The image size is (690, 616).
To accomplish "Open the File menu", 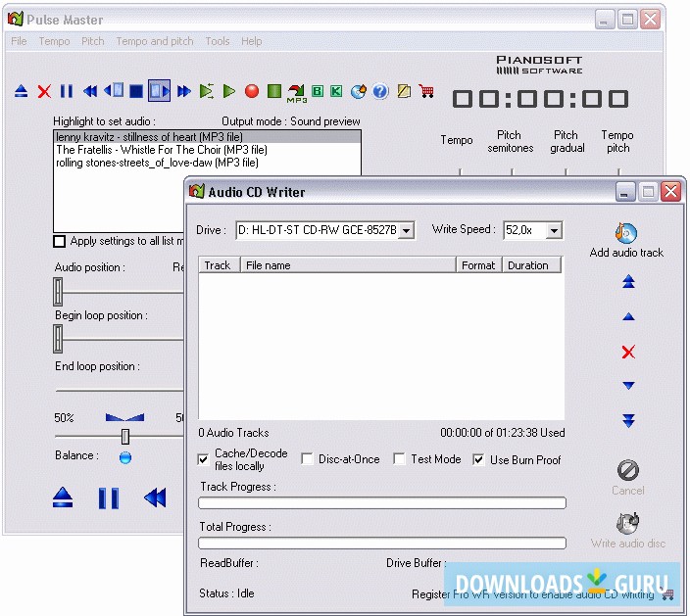I will (x=19, y=41).
